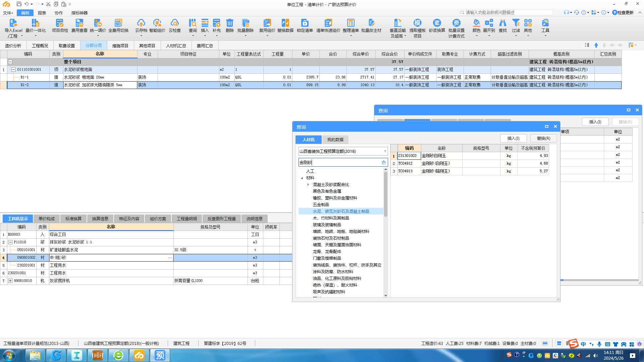Collapse the 011101001001 row expander
The height and width of the screenshot is (362, 644).
pyautogui.click(x=14, y=69)
